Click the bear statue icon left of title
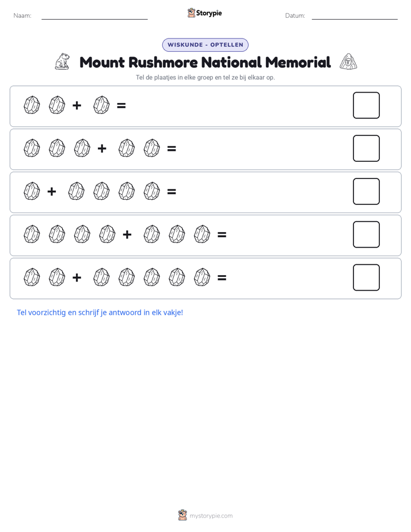 62,62
